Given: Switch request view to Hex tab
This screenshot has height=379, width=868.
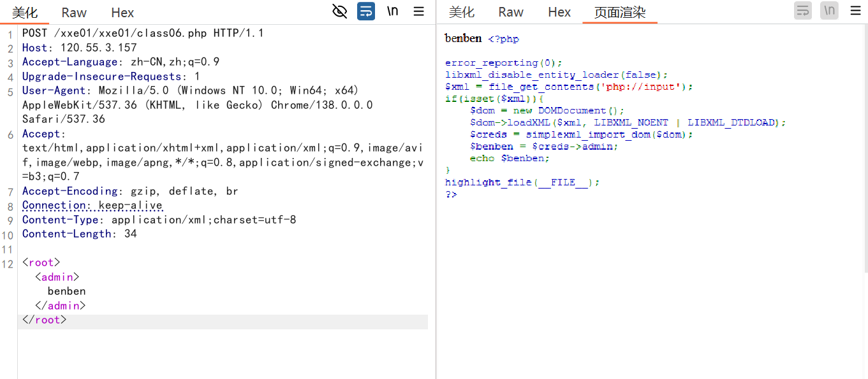Looking at the screenshot, I should coord(122,12).
